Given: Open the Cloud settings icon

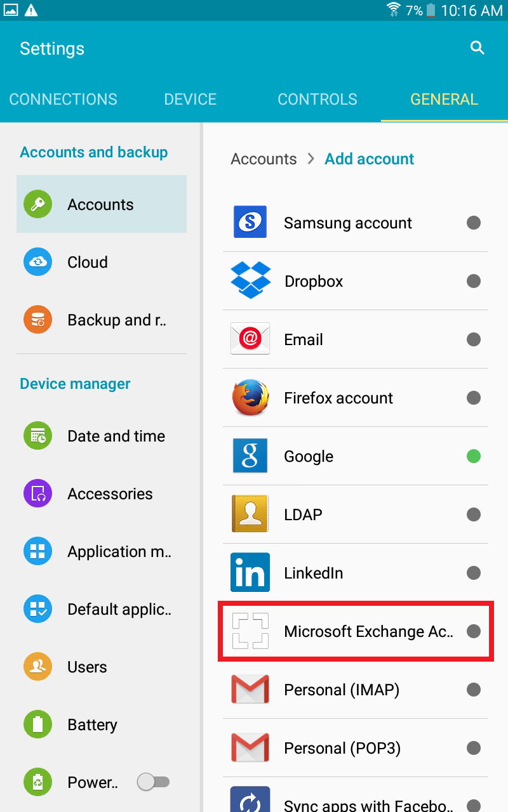Looking at the screenshot, I should point(37,262).
